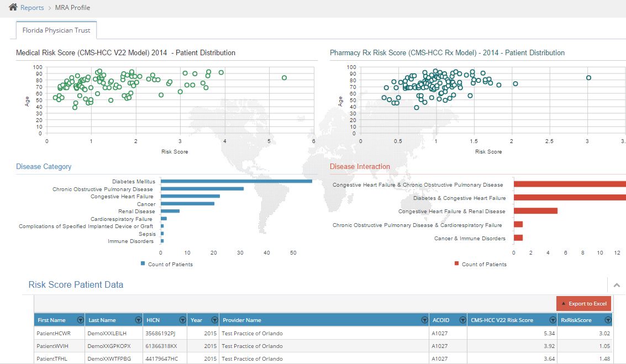Go to Reports in the breadcrumb
The image size is (626, 364).
pos(32,8)
